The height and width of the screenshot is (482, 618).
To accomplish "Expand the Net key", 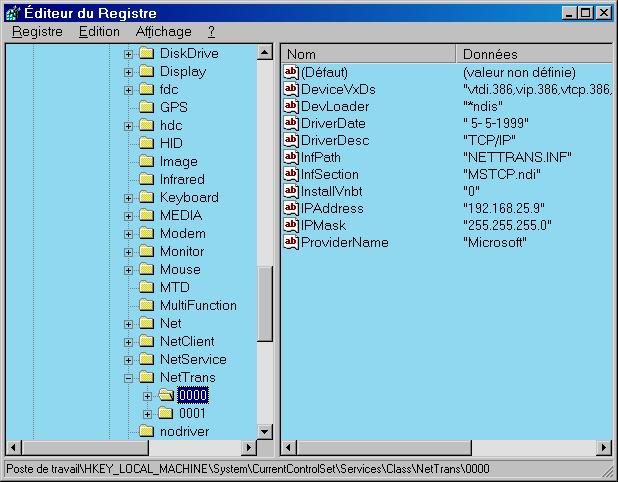I will click(128, 324).
